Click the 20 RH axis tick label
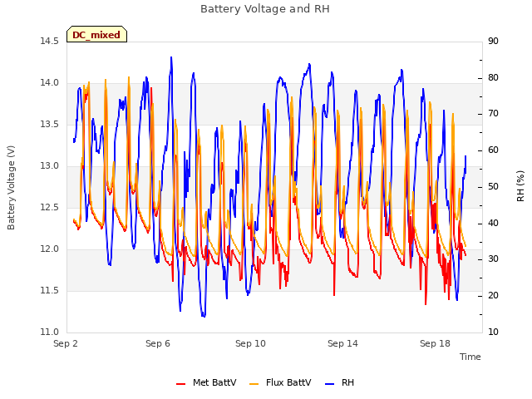532x399 pixels. point(493,296)
